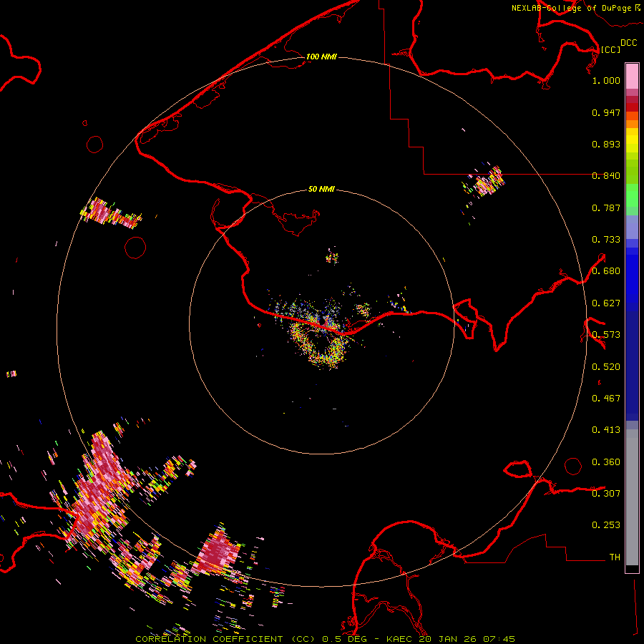Click the [CC] label above the scale
644x644 pixels.
click(611, 49)
